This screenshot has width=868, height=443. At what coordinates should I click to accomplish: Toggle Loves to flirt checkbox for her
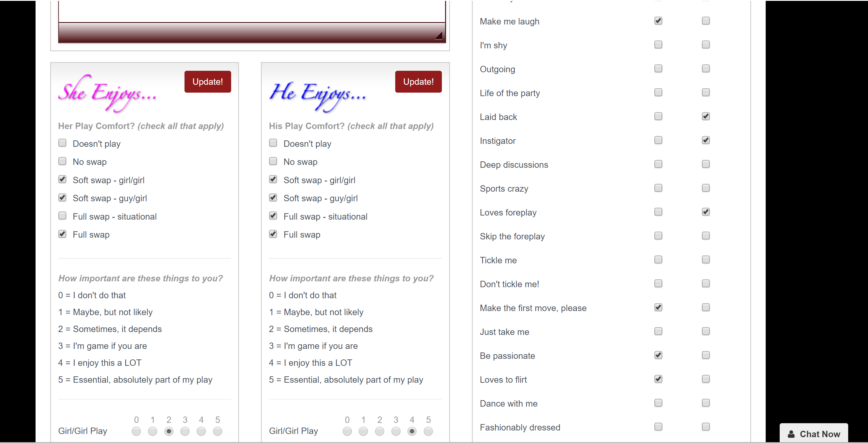pyautogui.click(x=658, y=379)
